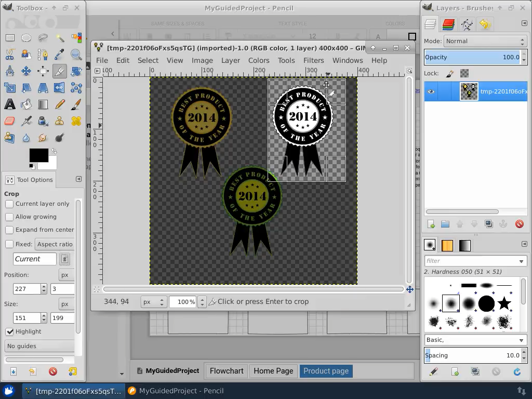Expand the Aspect ratio dropdown
Screen dimensions: 532x399
[55, 244]
